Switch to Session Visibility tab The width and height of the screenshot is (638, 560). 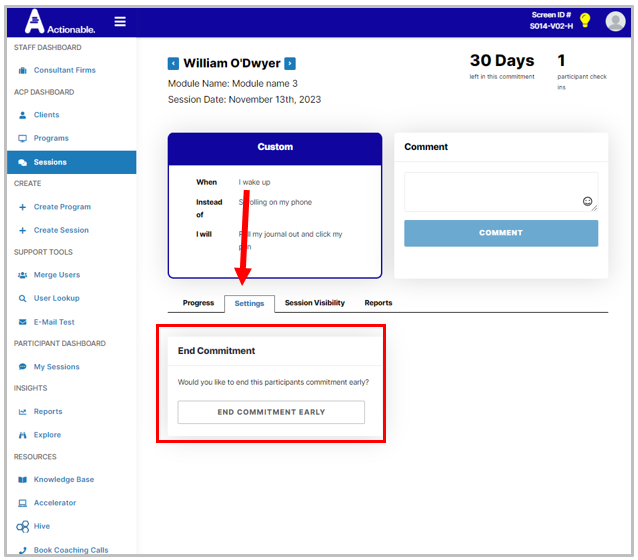(314, 303)
